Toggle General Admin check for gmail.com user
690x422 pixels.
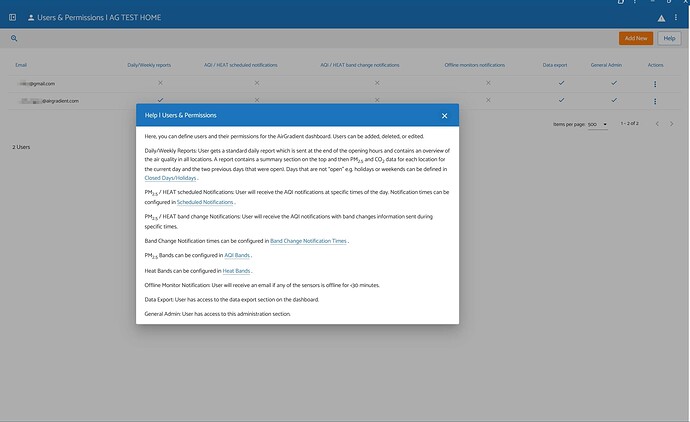[x=614, y=83]
